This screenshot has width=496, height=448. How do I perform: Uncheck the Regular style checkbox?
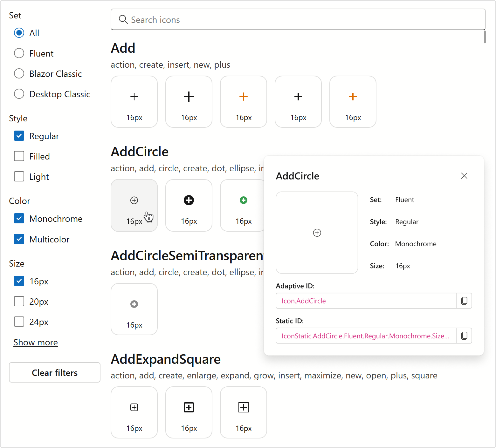(x=19, y=136)
